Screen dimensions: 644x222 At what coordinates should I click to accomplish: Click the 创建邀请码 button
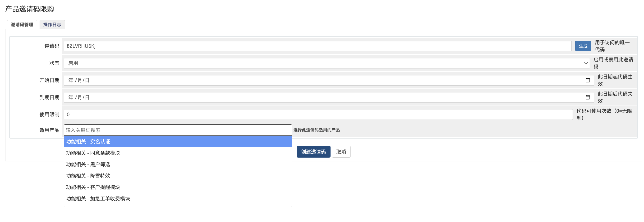click(x=313, y=152)
